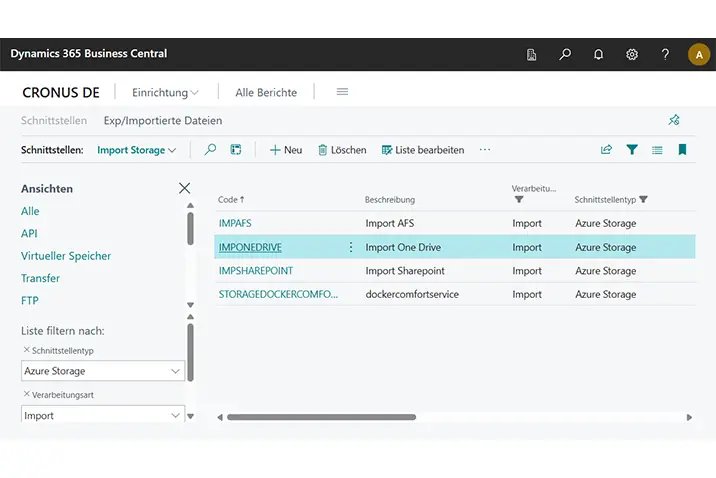The width and height of the screenshot is (716, 478).
Task: Expand Einrichtung menu
Action: pos(165,93)
